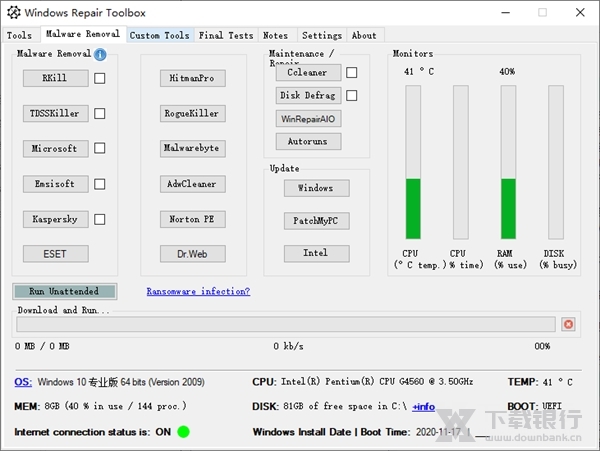Open Malwarebyte
The width and height of the screenshot is (600, 451).
coord(192,148)
